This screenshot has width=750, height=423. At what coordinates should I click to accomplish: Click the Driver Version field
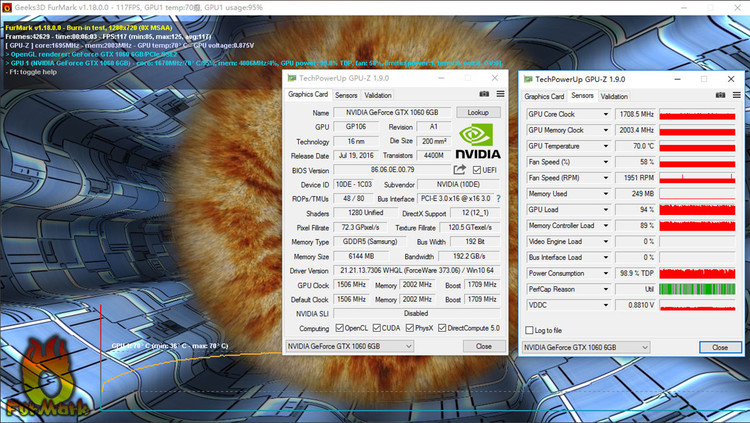(417, 270)
